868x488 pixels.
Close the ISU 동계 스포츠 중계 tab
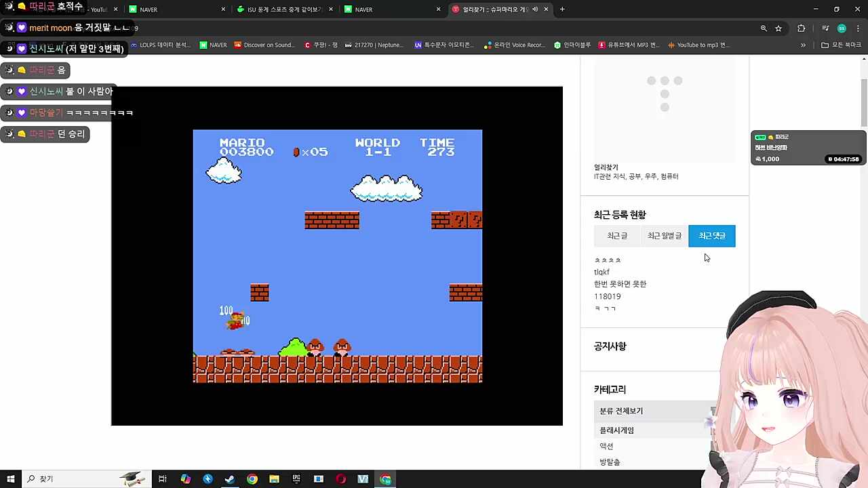point(331,9)
